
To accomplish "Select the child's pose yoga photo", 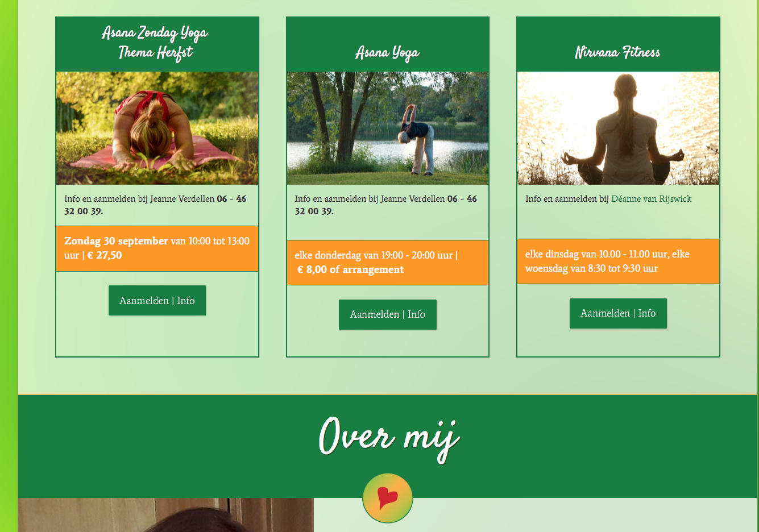I will point(157,128).
